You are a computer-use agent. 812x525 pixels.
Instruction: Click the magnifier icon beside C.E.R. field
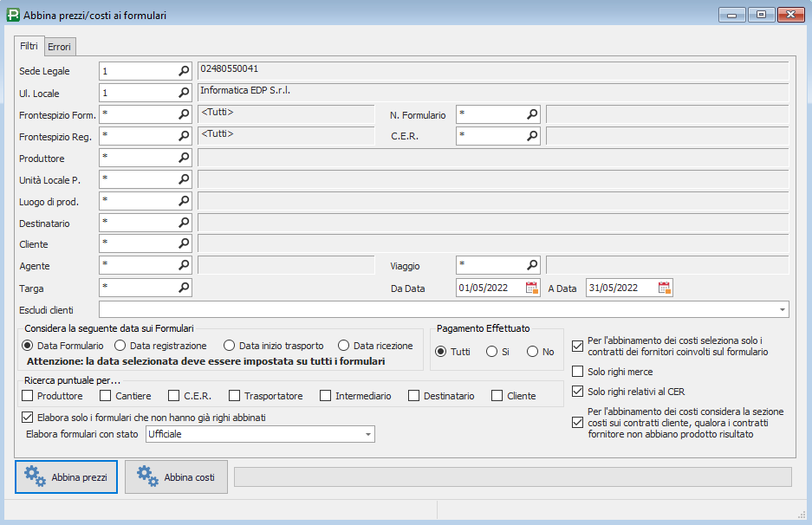pyautogui.click(x=532, y=136)
